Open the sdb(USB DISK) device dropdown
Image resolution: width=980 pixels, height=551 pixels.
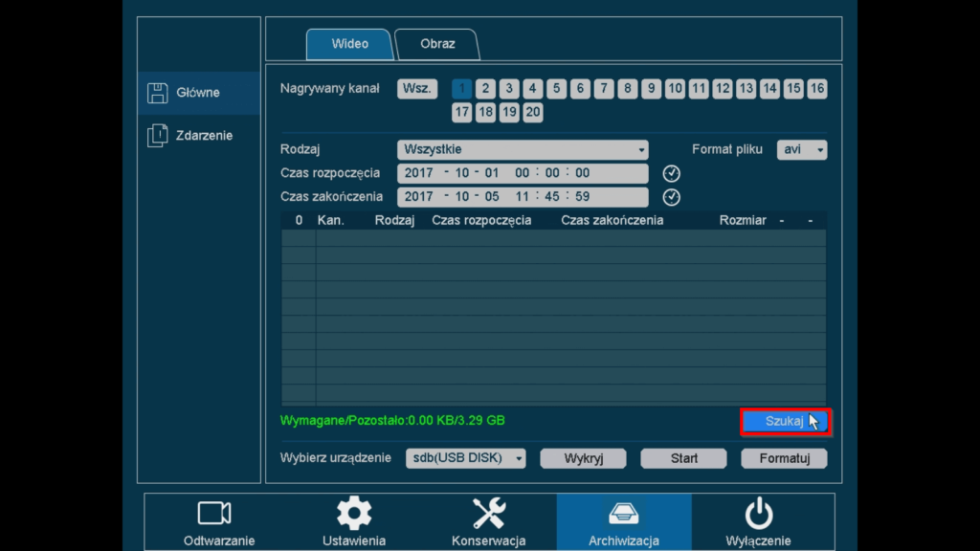tap(466, 458)
